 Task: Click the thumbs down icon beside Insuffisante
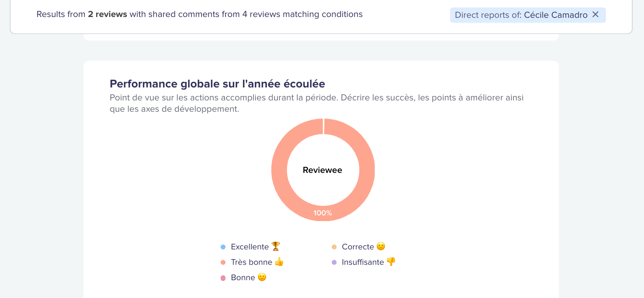(x=391, y=262)
